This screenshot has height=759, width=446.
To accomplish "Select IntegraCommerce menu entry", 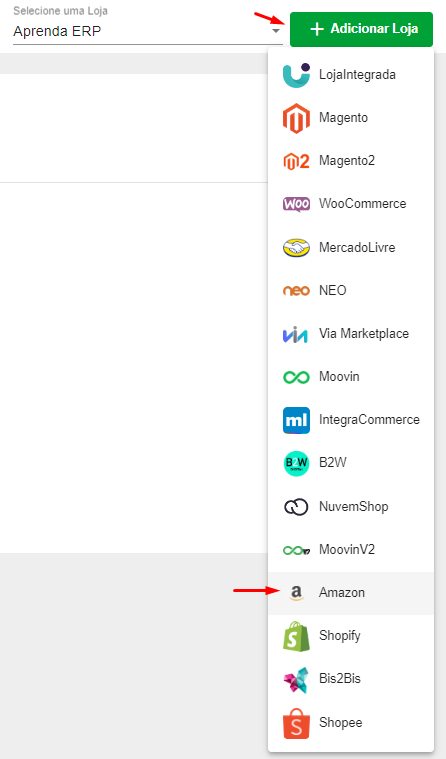I will click(351, 420).
